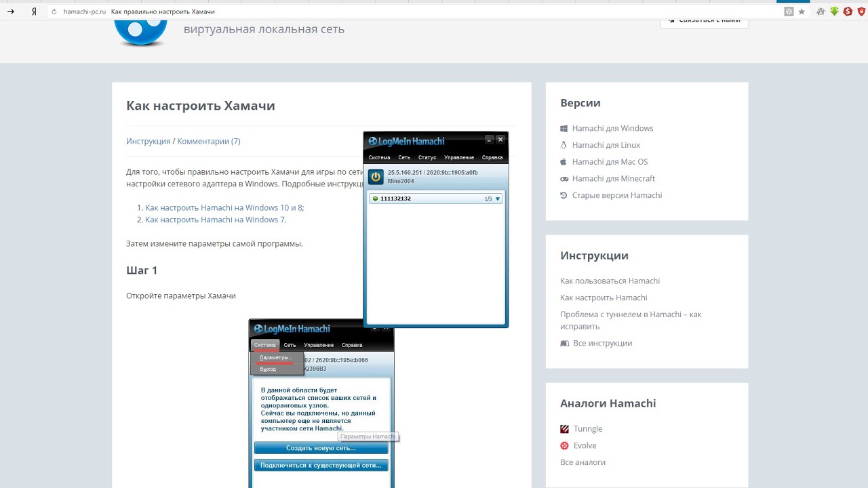
Task: Open the anarchy-symbol extension icon
Action: (x=821, y=12)
